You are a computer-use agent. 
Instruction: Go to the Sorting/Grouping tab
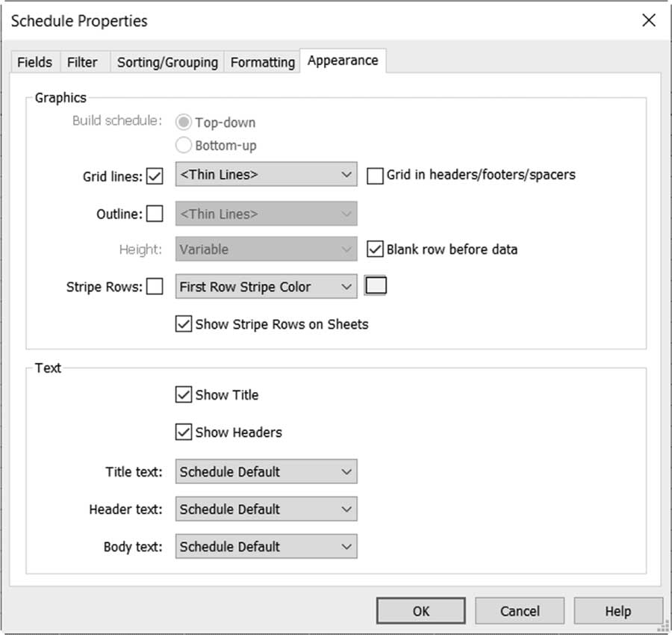pyautogui.click(x=167, y=62)
